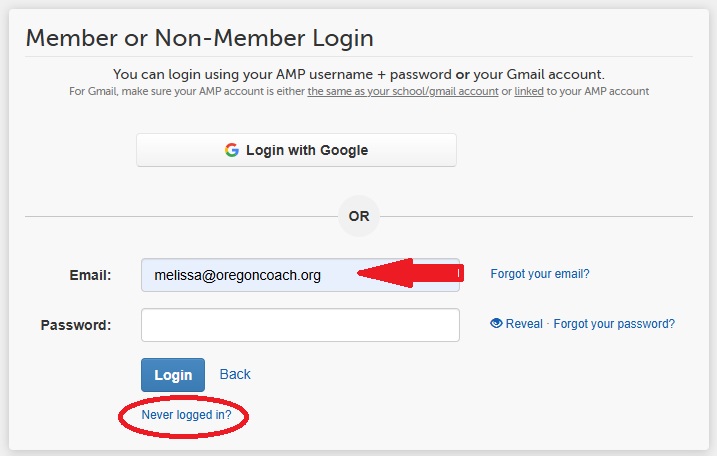Toggle Reveal to show the password
This screenshot has width=717, height=456.
coord(524,324)
